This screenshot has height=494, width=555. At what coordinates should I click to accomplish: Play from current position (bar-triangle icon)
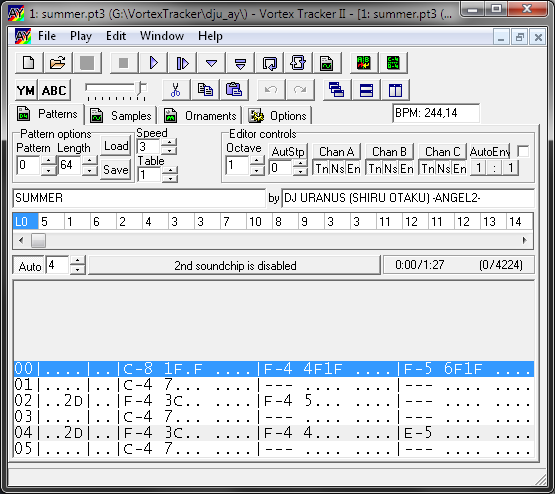[x=182, y=63]
